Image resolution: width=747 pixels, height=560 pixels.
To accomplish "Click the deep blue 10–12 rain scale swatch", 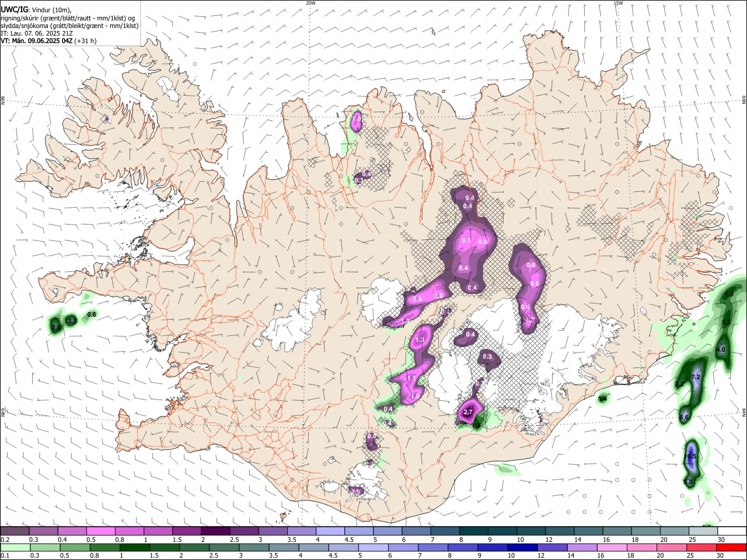I will [x=522, y=548].
